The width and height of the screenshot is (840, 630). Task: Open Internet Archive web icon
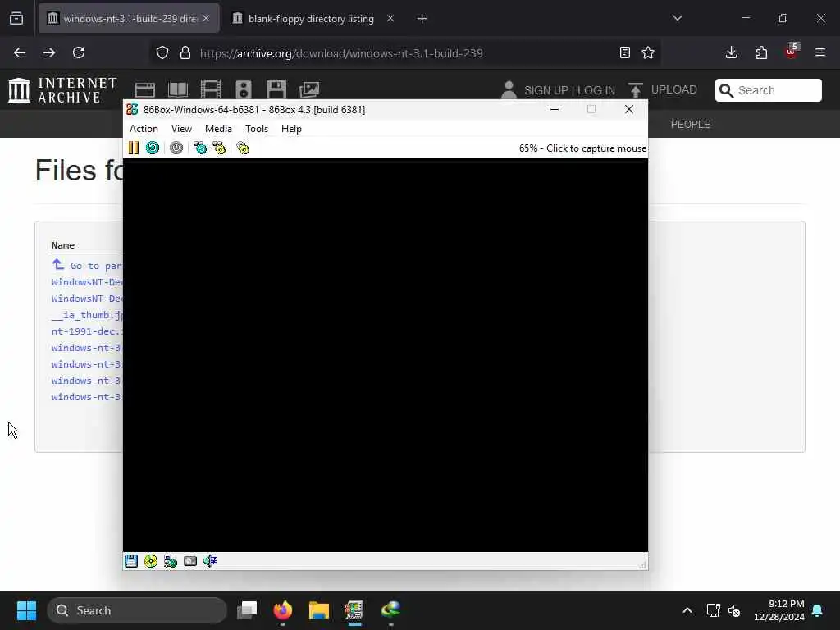(144, 90)
